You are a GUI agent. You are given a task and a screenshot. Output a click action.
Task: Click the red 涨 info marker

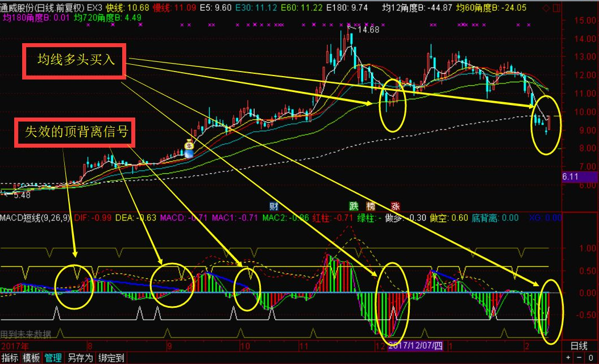click(x=395, y=207)
